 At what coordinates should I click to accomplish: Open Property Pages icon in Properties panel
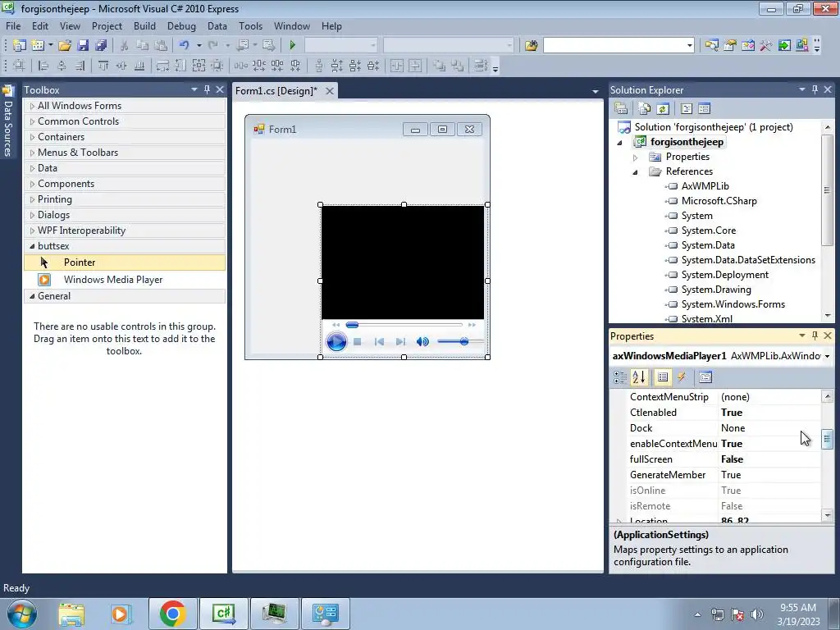(x=705, y=377)
